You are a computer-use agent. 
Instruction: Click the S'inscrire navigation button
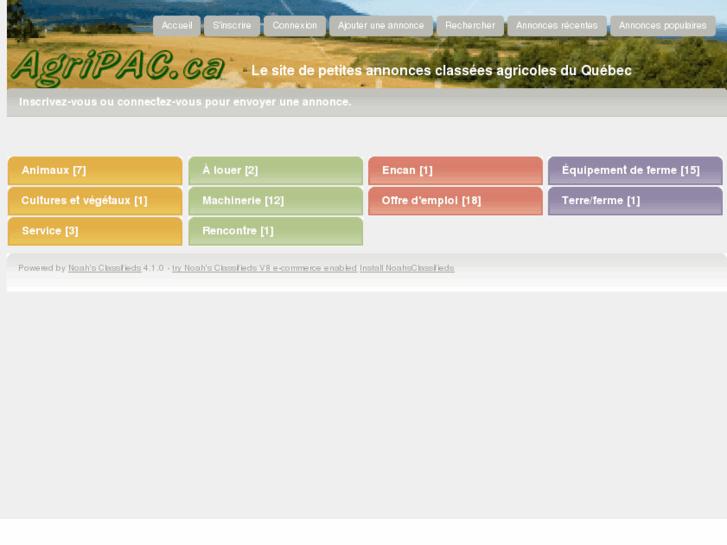click(232, 26)
